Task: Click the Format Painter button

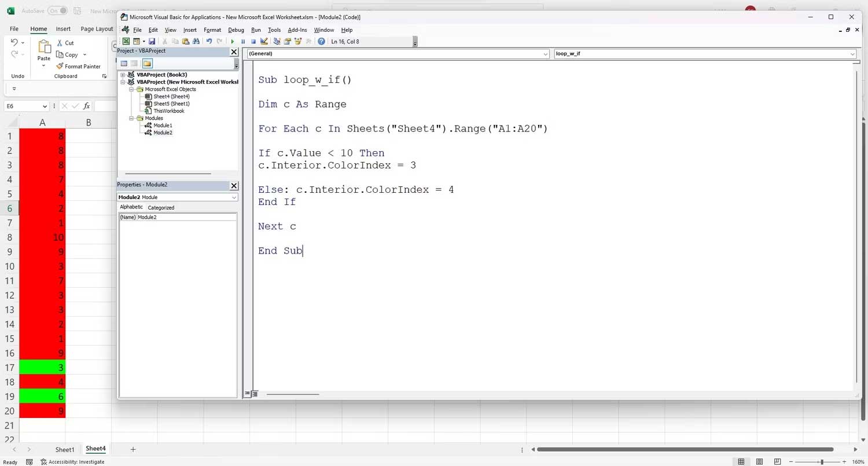Action: pyautogui.click(x=78, y=67)
